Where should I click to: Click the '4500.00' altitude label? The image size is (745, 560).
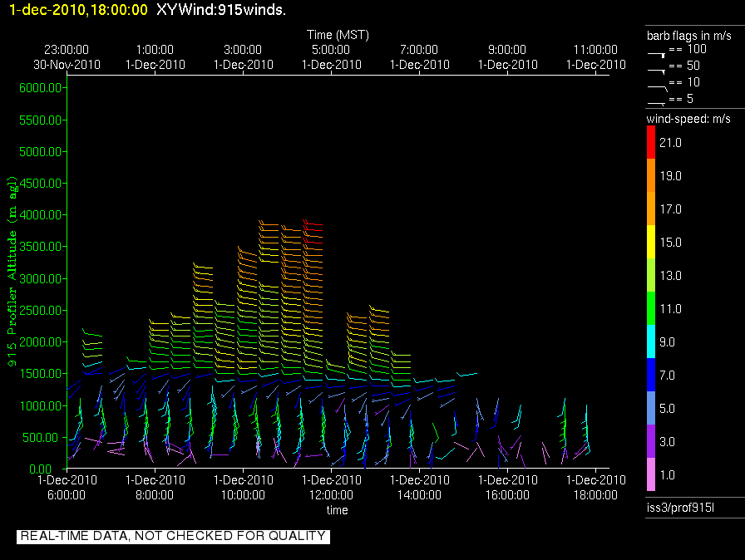pyautogui.click(x=41, y=183)
